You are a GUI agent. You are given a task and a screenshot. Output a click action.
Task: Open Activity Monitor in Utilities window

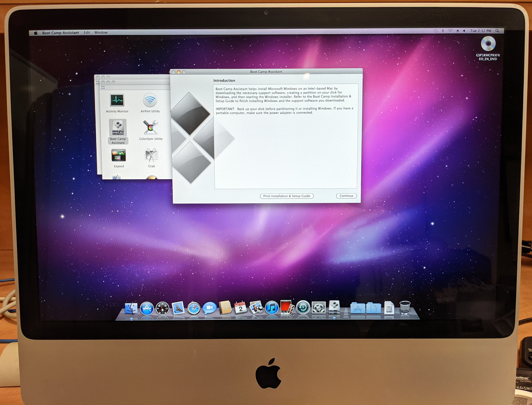click(x=117, y=100)
